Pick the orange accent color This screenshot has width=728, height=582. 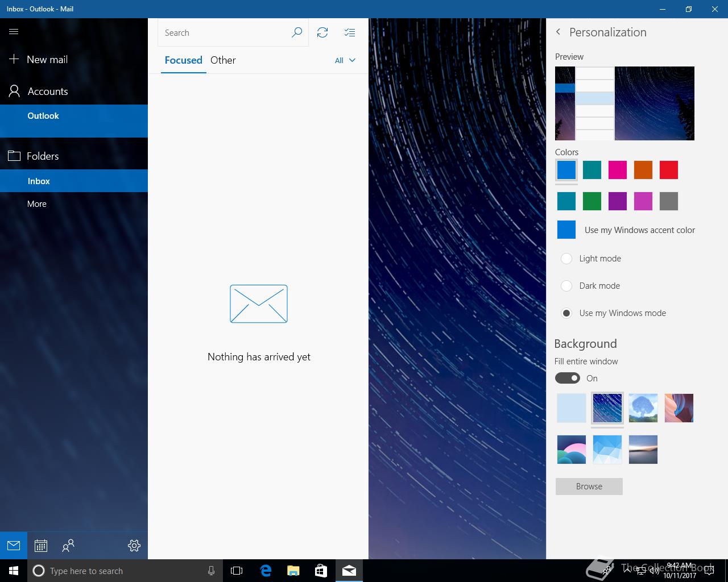point(643,170)
